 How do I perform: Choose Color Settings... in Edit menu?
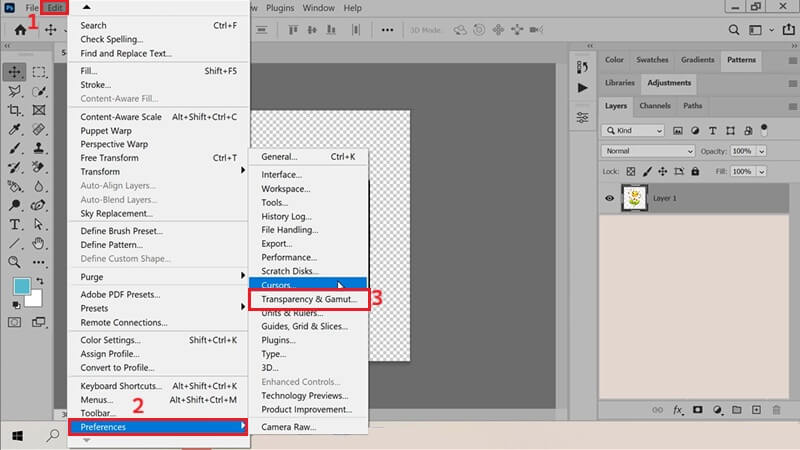[159, 340]
